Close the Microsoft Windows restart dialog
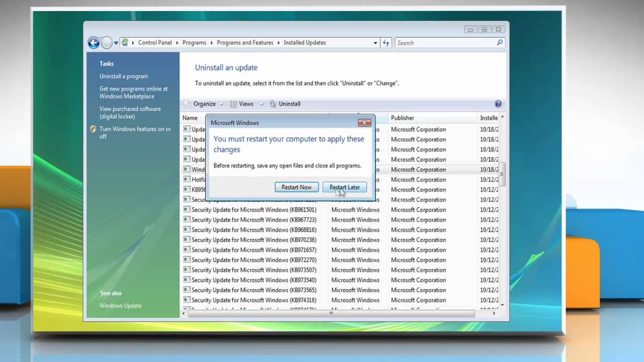Image resolution: width=644 pixels, height=362 pixels. click(x=364, y=123)
